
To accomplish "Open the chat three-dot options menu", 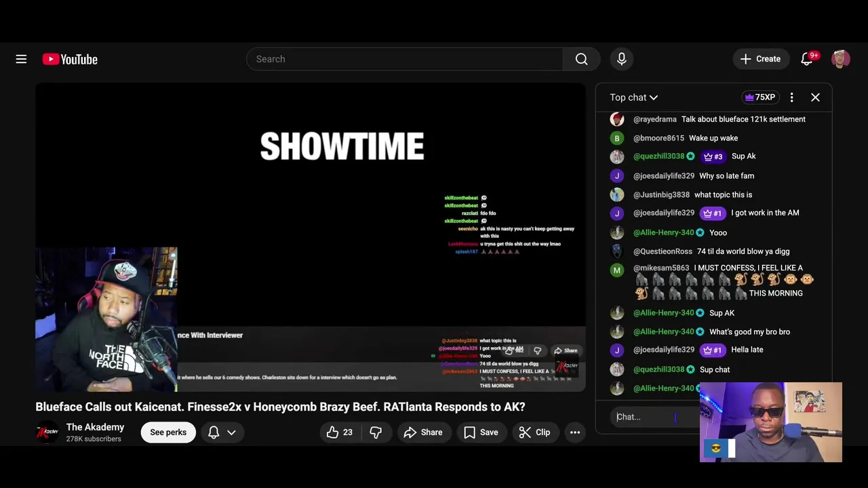I will tap(791, 98).
